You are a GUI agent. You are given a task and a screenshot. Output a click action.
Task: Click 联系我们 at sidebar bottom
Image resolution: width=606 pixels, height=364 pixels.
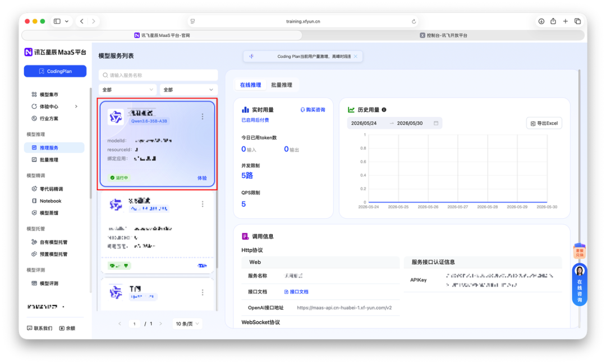pos(39,328)
